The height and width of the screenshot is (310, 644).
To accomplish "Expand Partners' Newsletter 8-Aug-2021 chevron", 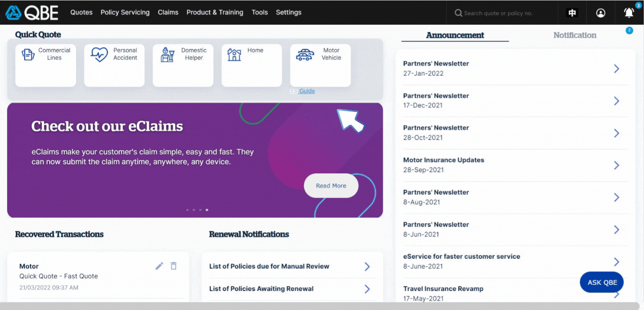I will tap(616, 197).
